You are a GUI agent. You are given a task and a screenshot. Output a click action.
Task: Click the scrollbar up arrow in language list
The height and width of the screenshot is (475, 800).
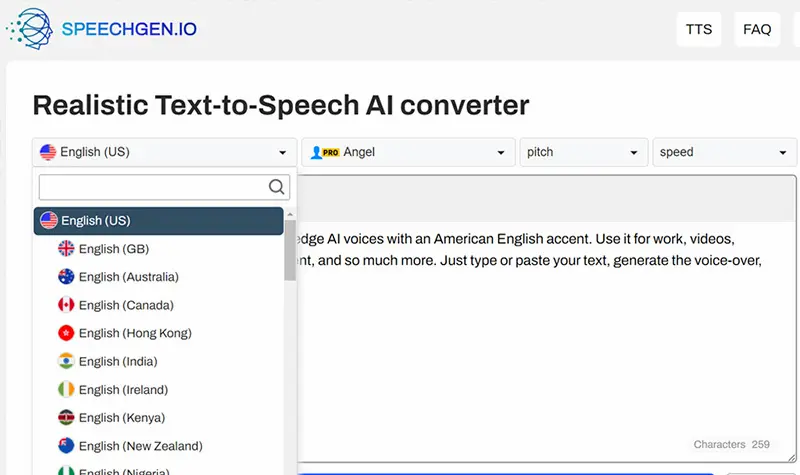(x=290, y=215)
